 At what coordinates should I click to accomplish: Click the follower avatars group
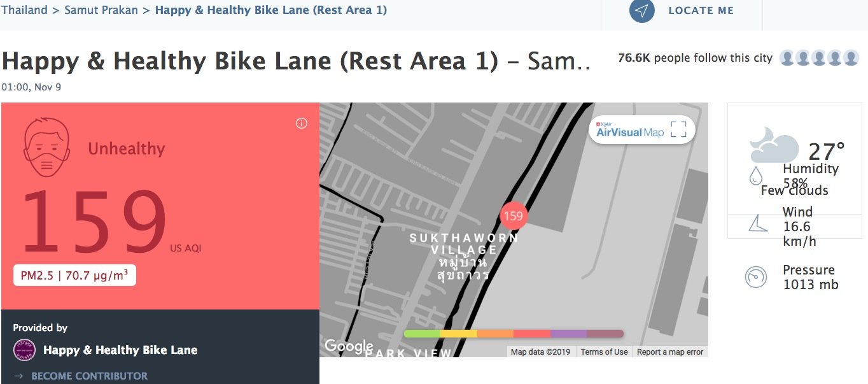819,58
